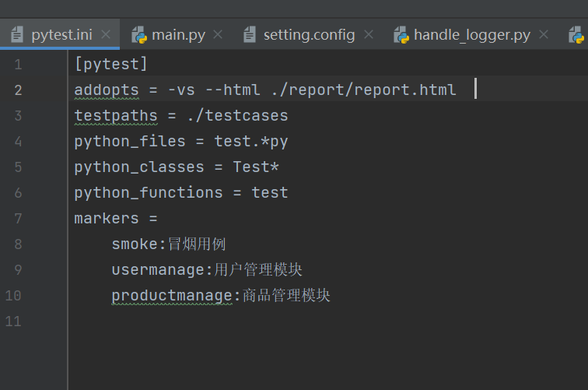Click line number 7 in the gutter

18,219
